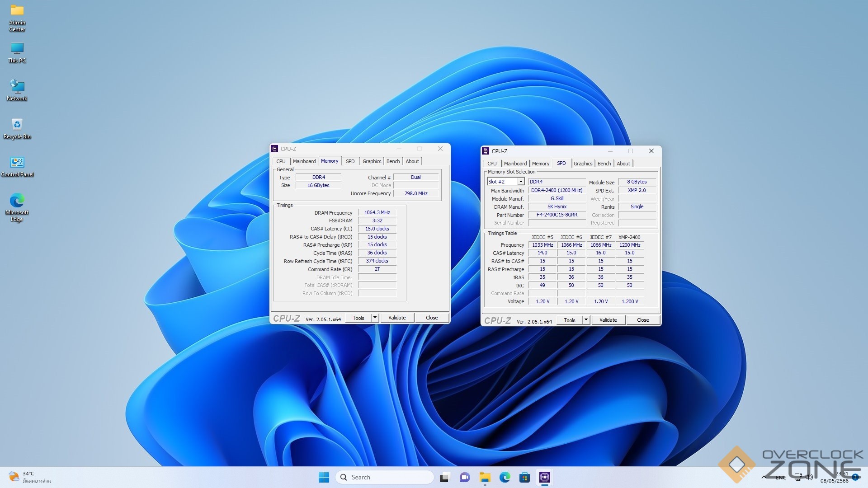Expand Tools dropdown arrow in Memory window
The height and width of the screenshot is (488, 868).
click(375, 318)
